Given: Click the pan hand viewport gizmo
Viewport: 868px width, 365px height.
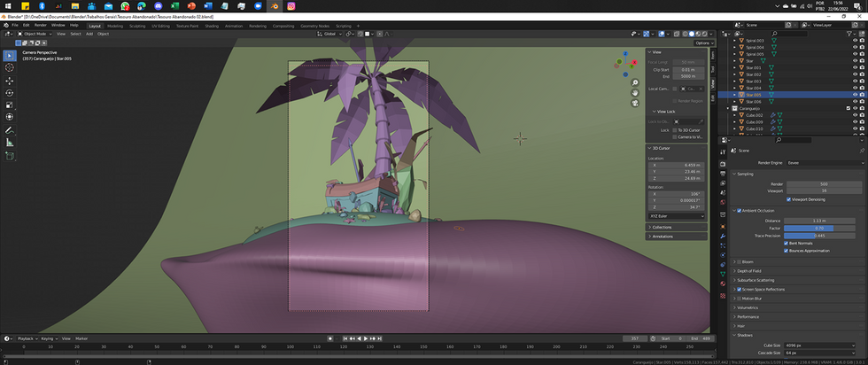Looking at the screenshot, I should click(x=635, y=92).
